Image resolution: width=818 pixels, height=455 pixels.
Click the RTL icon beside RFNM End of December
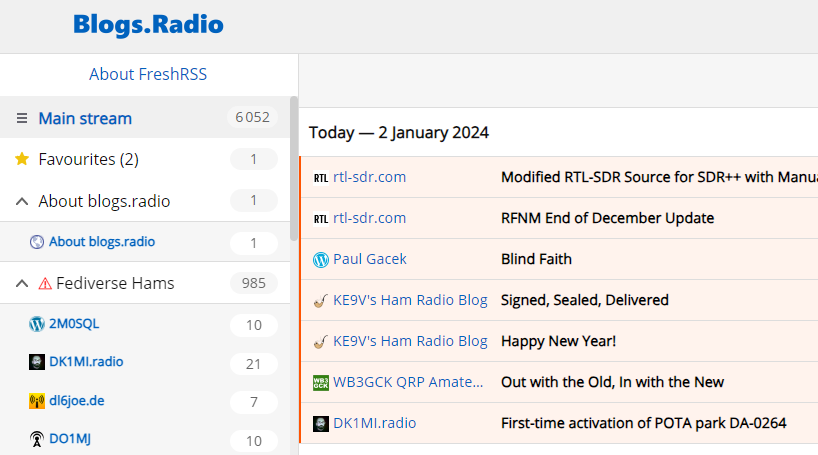[x=321, y=219]
